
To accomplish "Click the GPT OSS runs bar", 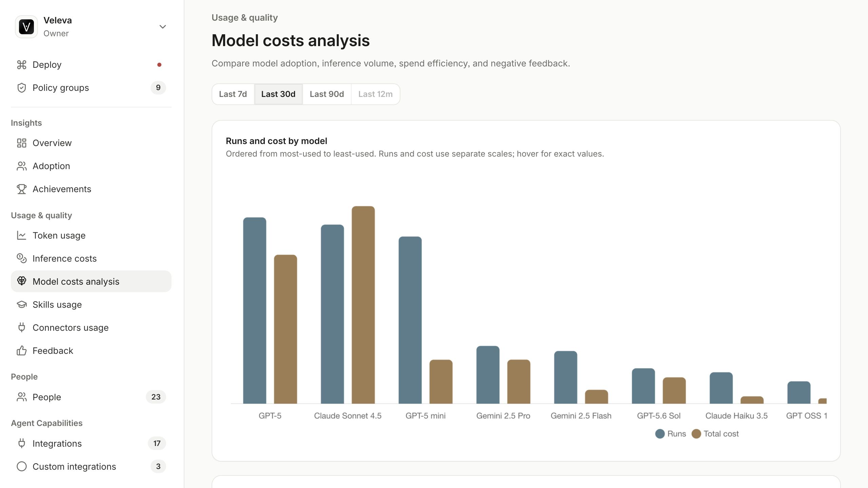I will (799, 392).
